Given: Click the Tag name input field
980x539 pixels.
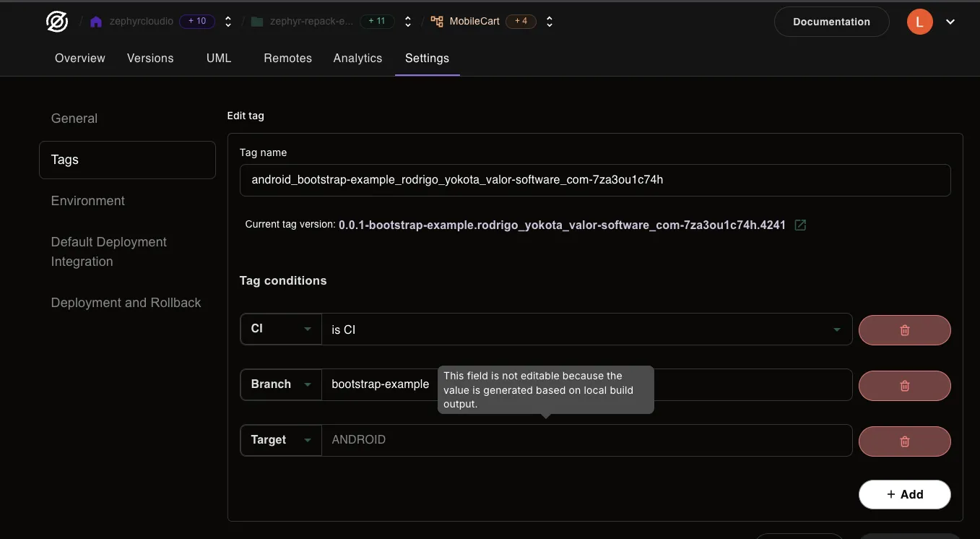Looking at the screenshot, I should pyautogui.click(x=594, y=180).
